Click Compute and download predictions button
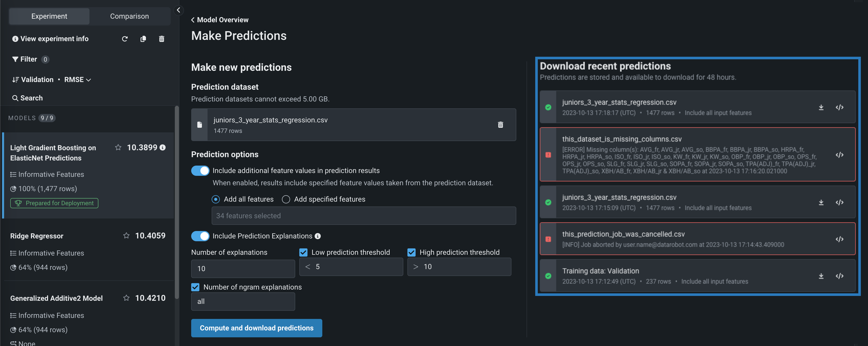The height and width of the screenshot is (346, 868). [x=256, y=328]
